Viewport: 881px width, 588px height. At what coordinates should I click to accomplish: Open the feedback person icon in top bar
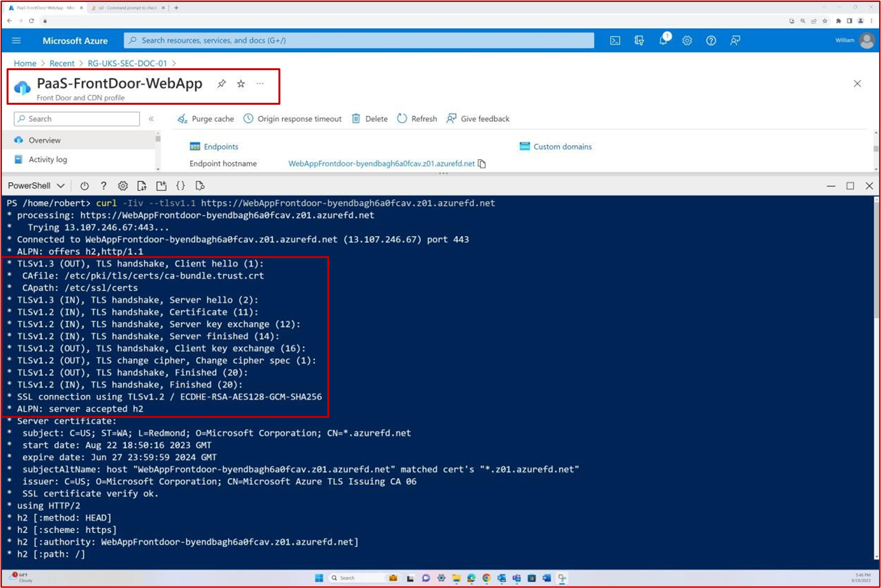735,40
